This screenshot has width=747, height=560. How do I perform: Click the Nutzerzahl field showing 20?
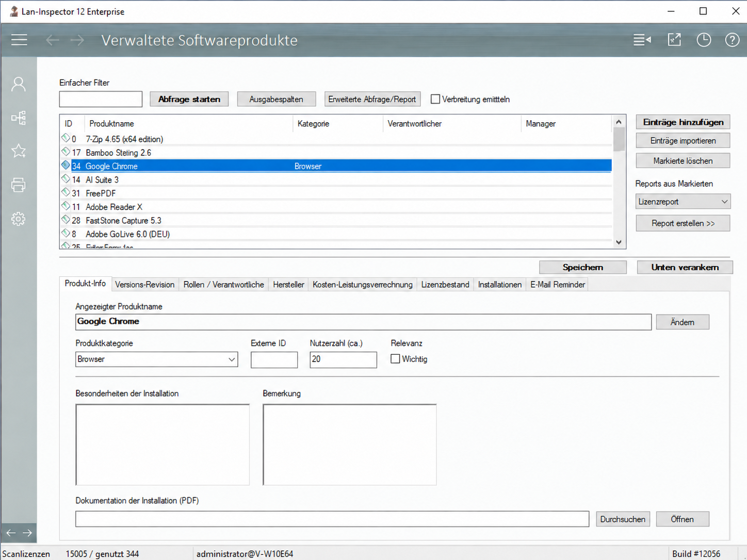click(343, 359)
